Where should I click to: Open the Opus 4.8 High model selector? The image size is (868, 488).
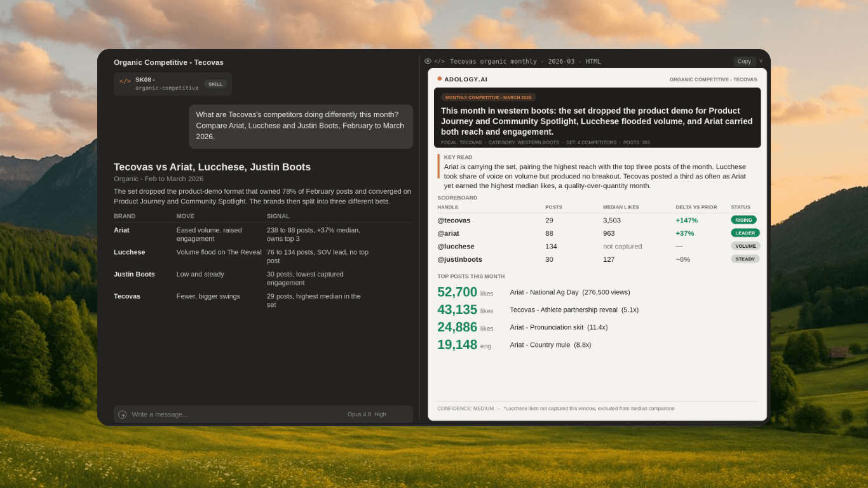click(367, 414)
